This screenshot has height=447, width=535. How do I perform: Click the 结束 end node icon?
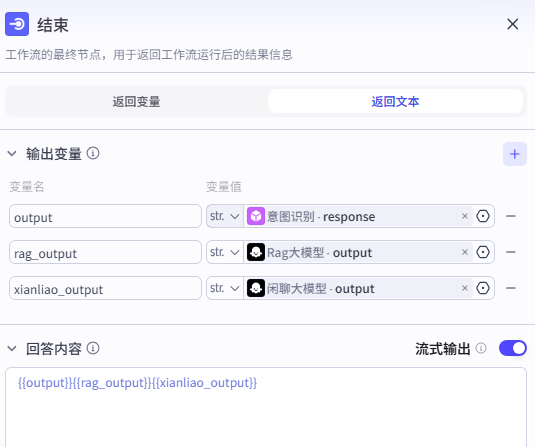pos(17,24)
